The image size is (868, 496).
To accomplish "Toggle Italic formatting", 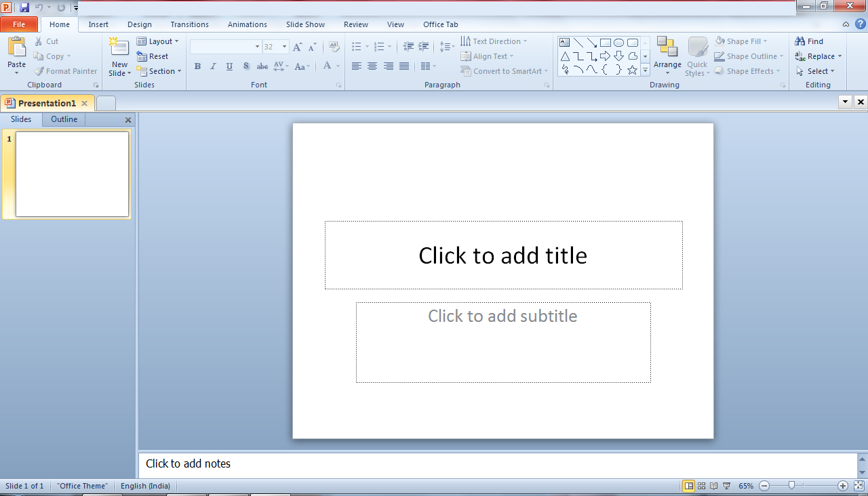I will 213,66.
